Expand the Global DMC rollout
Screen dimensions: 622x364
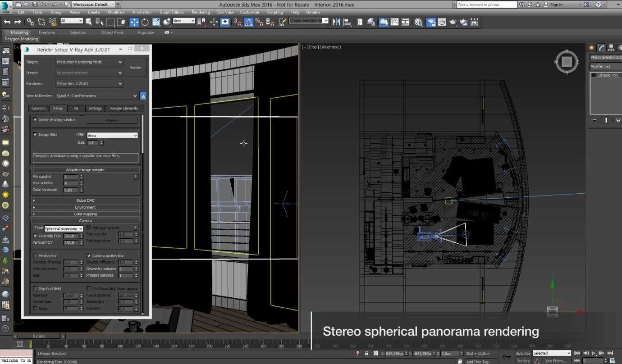[x=86, y=200]
